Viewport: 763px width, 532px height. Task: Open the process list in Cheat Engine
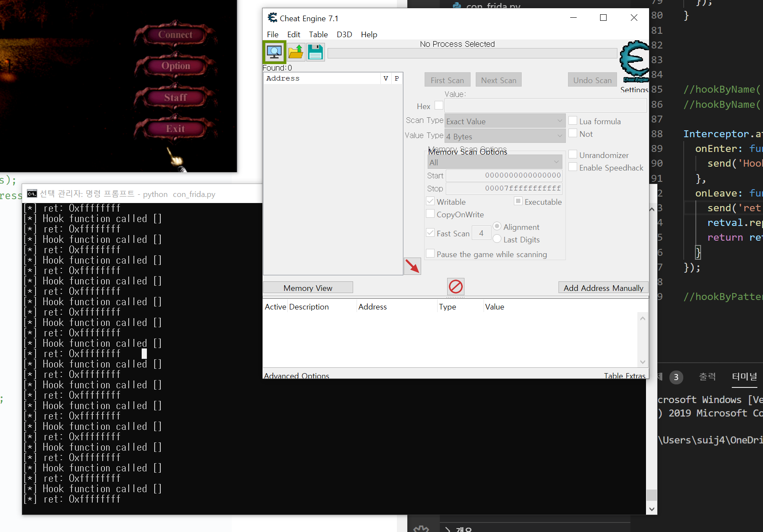pyautogui.click(x=274, y=52)
